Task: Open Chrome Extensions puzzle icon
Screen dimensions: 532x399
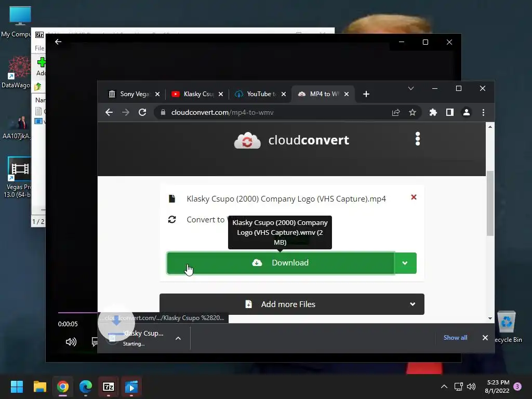Action: pyautogui.click(x=433, y=112)
